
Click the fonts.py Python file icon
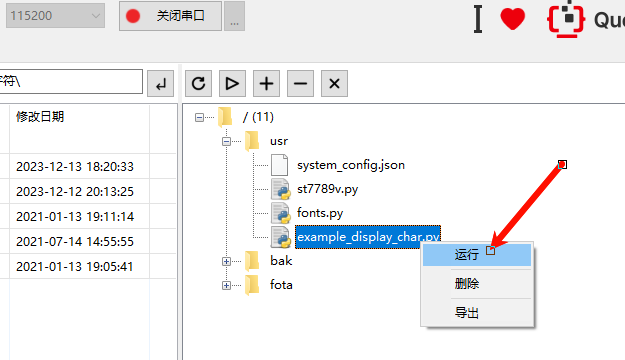281,213
